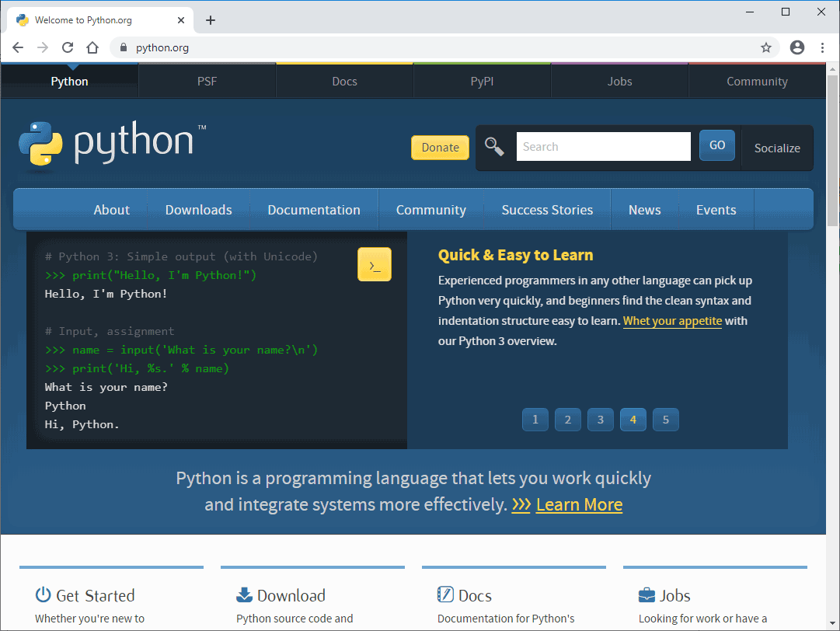Show slide 5 in the carousel
This screenshot has width=840, height=631.
(x=666, y=420)
